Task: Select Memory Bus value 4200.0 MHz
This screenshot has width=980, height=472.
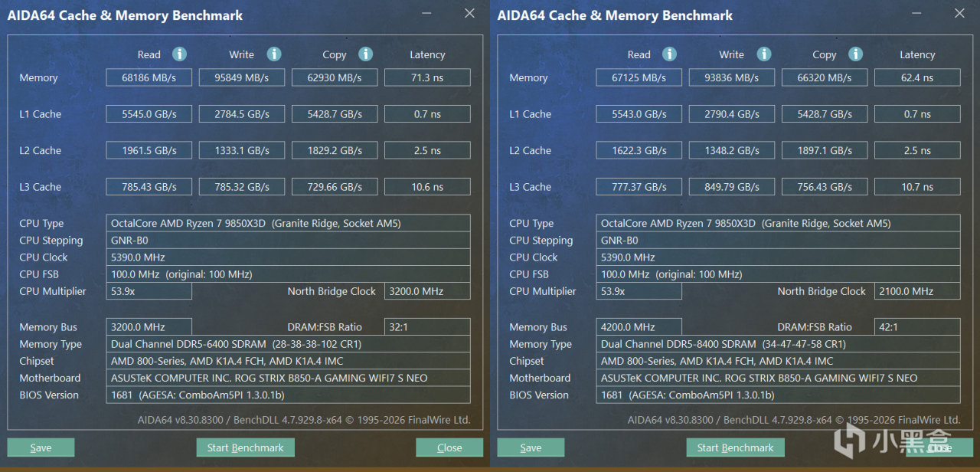Action: point(639,327)
